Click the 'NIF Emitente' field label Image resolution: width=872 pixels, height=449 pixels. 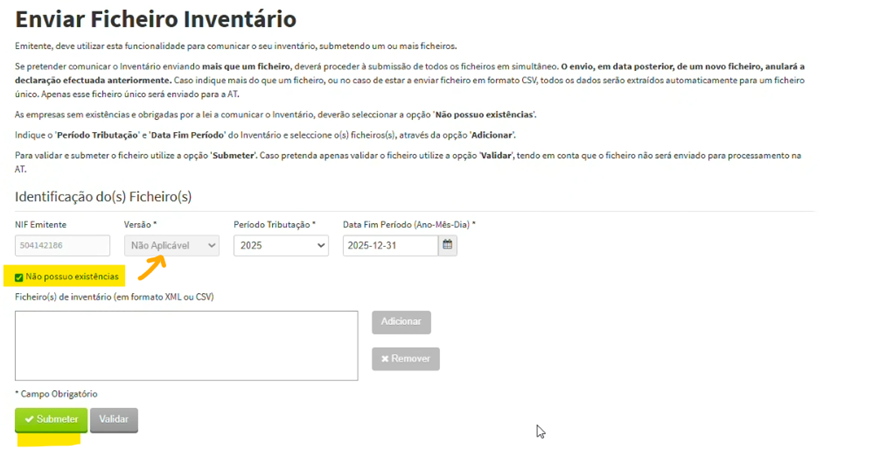[41, 225]
